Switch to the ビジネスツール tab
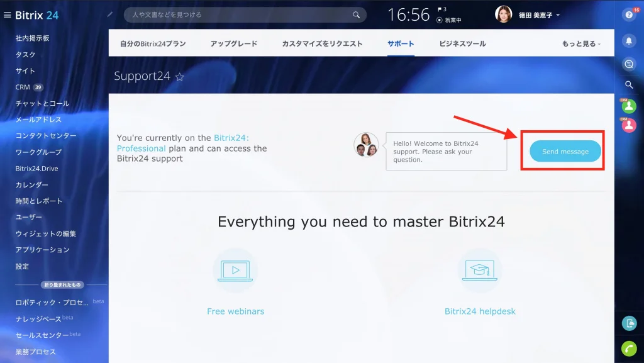Image resolution: width=644 pixels, height=363 pixels. (x=462, y=43)
